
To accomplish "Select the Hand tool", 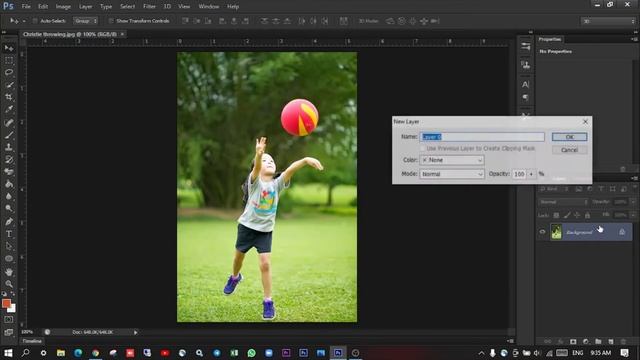I will click(9, 272).
